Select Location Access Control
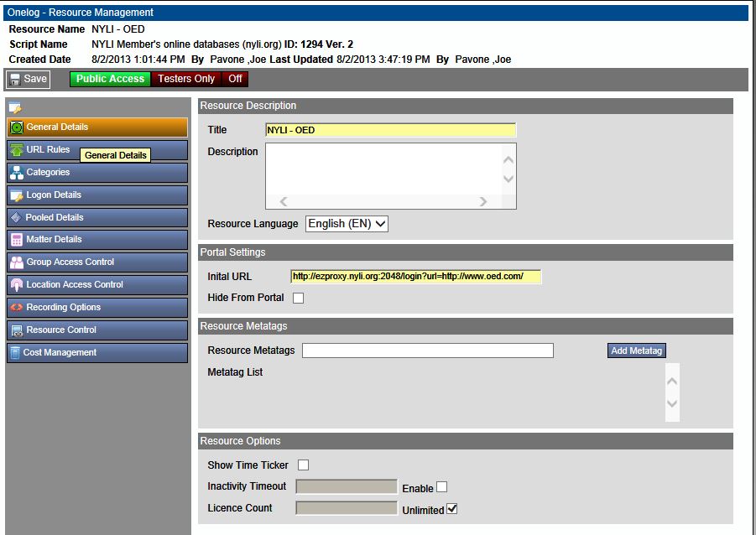The image size is (756, 535). tap(97, 285)
